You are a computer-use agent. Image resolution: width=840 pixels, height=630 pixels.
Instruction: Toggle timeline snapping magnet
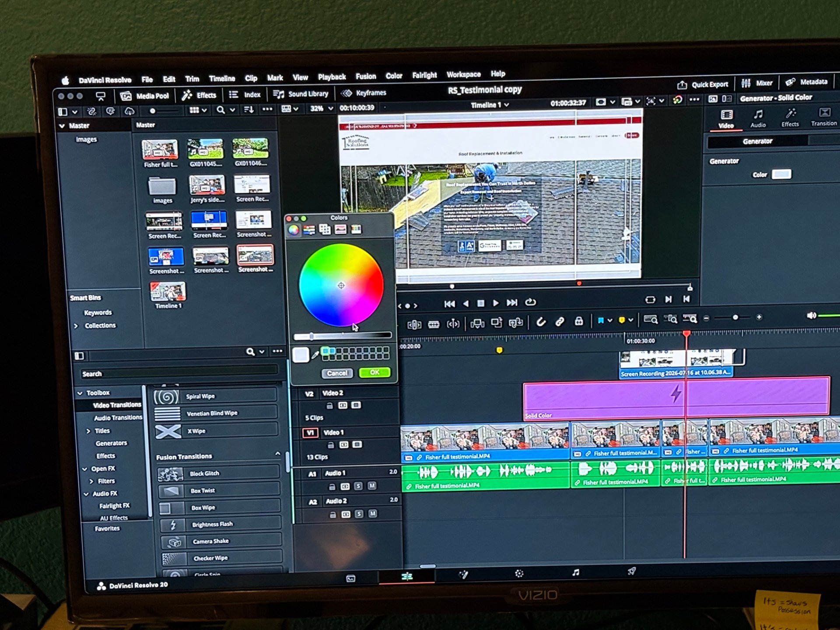(541, 322)
